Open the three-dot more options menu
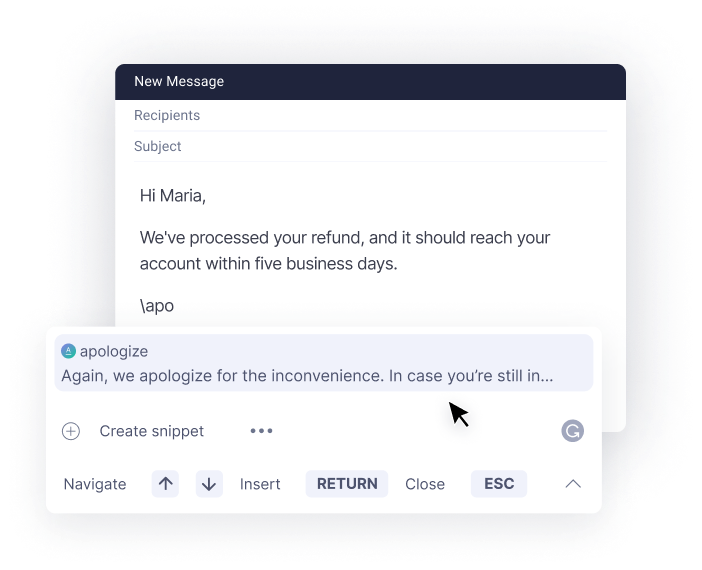Viewport: 702px width, 570px height. 261,431
